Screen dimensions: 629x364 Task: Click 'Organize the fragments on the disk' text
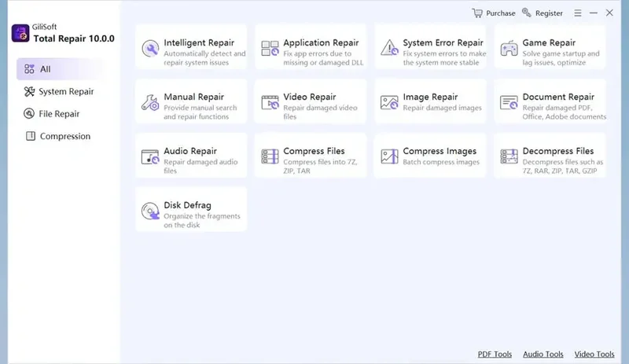202,221
